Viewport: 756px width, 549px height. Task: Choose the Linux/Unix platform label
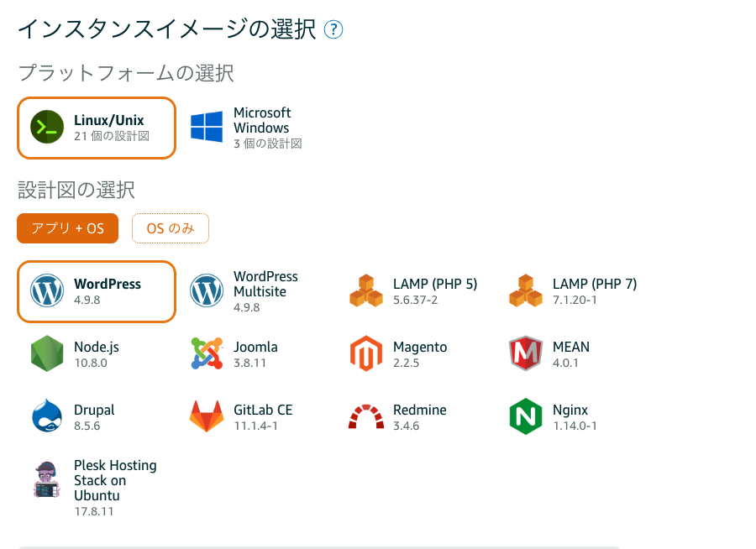pyautogui.click(x=109, y=120)
